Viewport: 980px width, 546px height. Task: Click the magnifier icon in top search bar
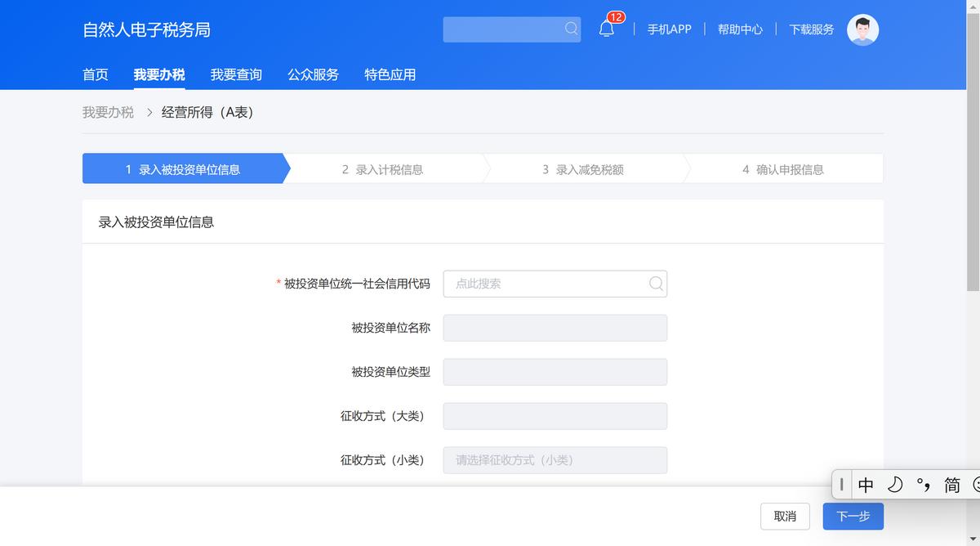(571, 29)
